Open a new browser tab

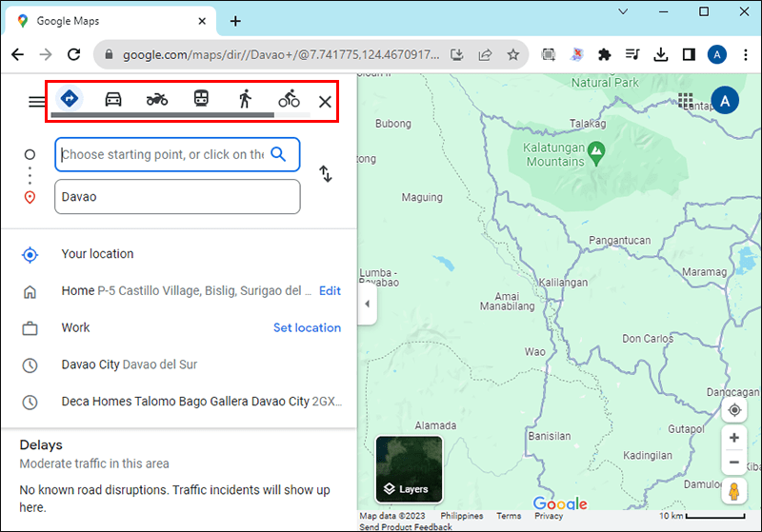pos(235,21)
